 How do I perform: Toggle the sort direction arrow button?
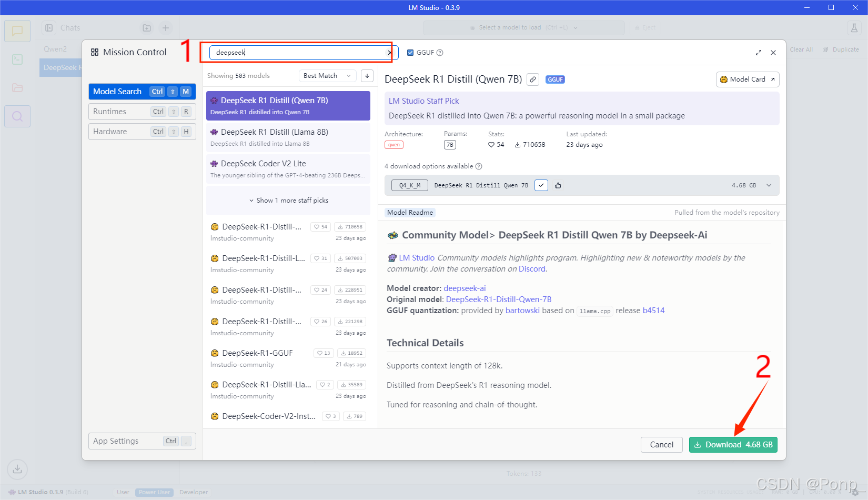[x=367, y=76]
